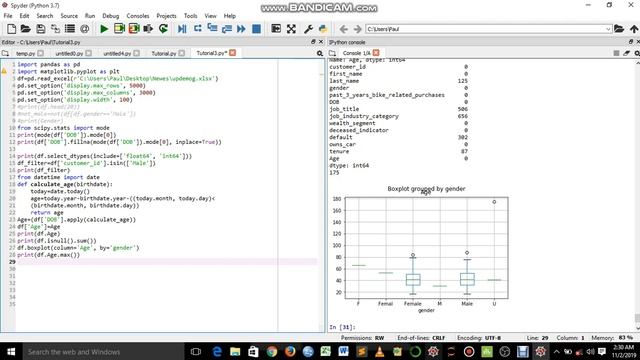640x360 pixels.
Task: Open the Source menu
Action: 69,16
